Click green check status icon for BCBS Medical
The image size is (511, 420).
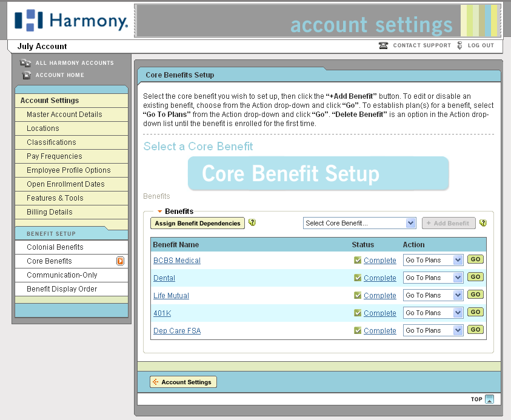358,261
